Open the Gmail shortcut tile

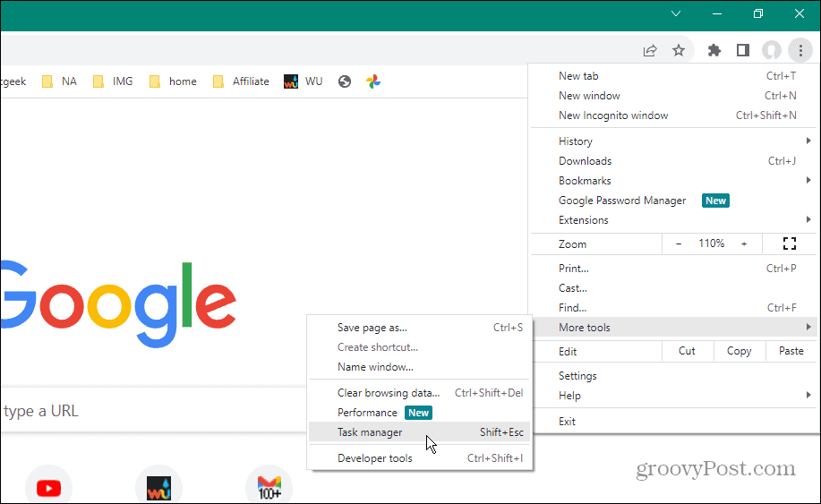tap(269, 487)
